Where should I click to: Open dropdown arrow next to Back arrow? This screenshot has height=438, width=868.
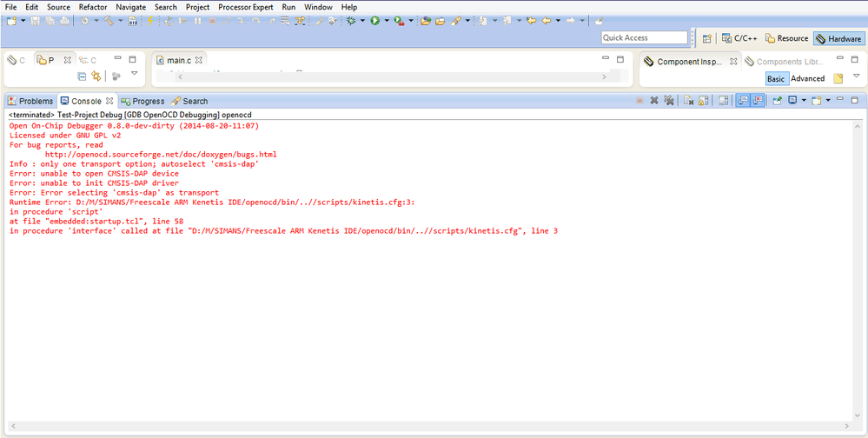pyautogui.click(x=558, y=21)
